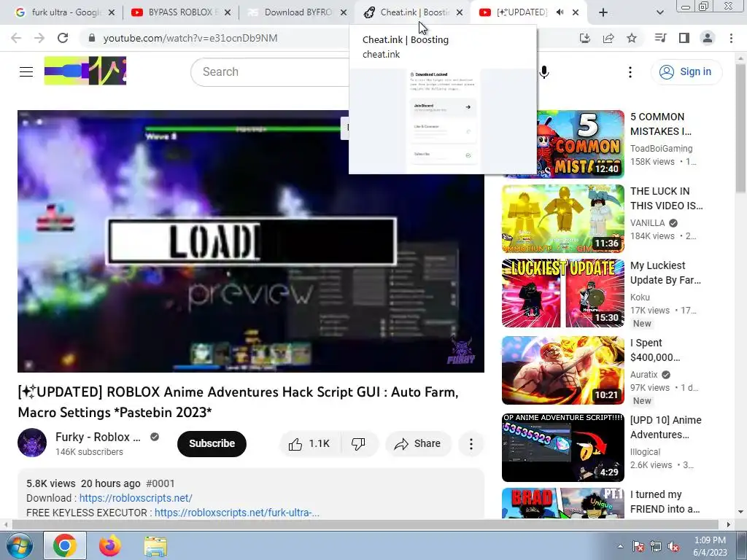The height and width of the screenshot is (560, 747).
Task: Click the address bar URL
Action: [x=190, y=38]
